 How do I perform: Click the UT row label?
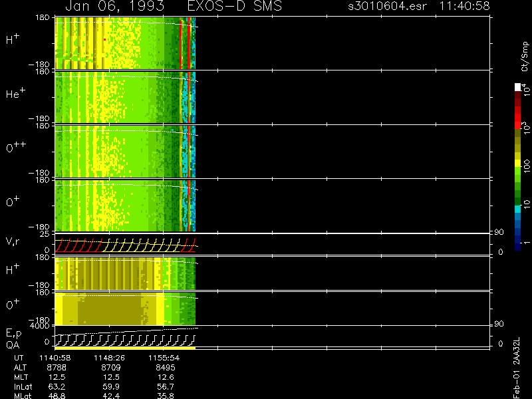pos(19,358)
